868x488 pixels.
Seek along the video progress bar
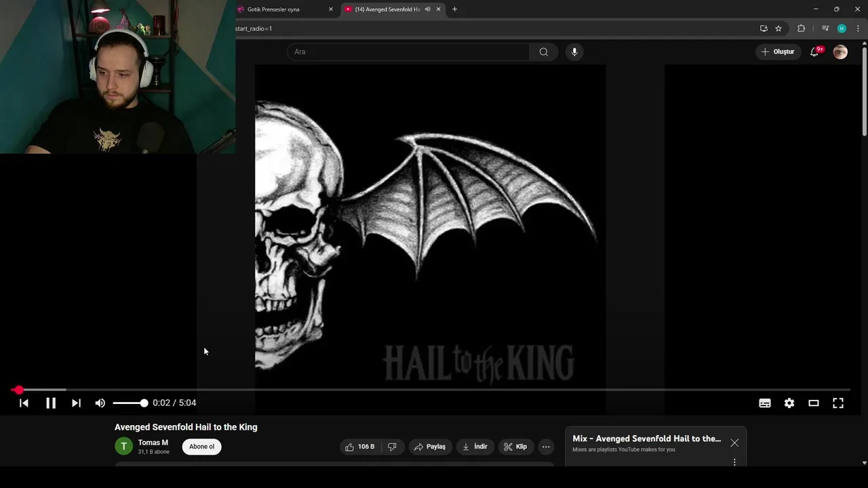pyautogui.click(x=431, y=390)
